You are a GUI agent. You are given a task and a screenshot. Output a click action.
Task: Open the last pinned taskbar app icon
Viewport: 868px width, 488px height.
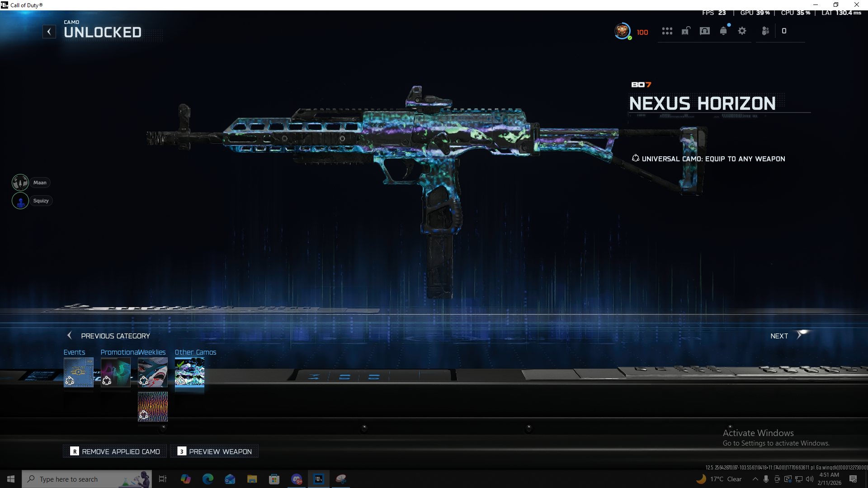point(341,479)
